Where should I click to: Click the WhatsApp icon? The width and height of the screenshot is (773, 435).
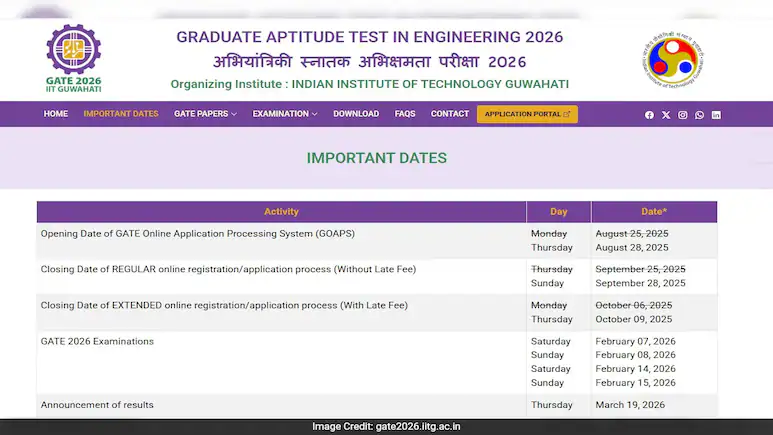[699, 115]
